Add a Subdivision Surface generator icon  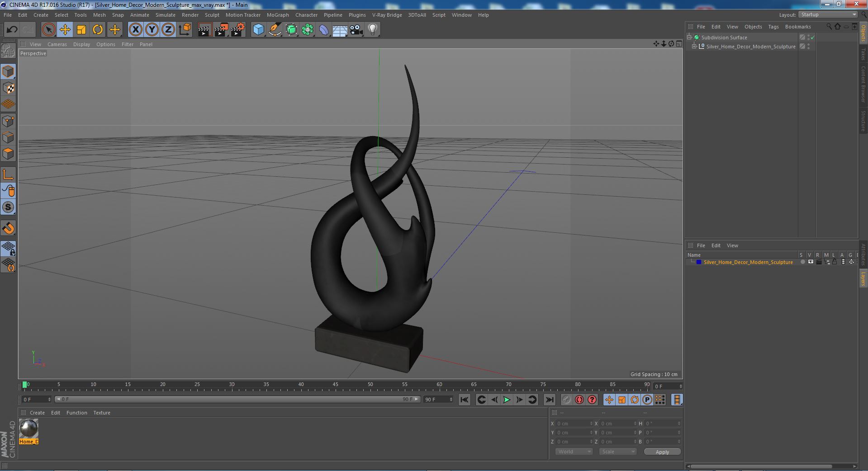coord(291,30)
